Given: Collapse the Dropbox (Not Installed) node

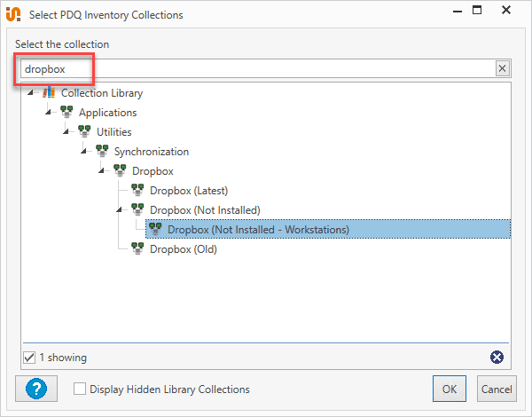Looking at the screenshot, I should (119, 209).
